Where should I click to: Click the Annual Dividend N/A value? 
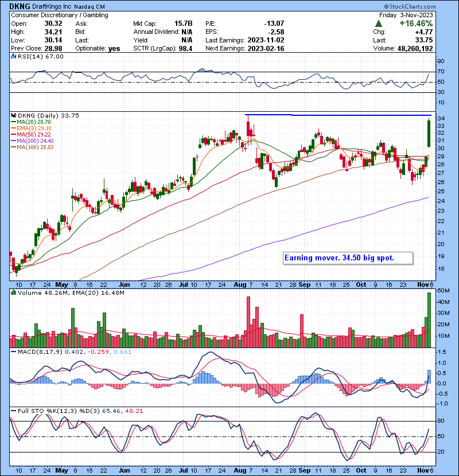click(x=187, y=32)
